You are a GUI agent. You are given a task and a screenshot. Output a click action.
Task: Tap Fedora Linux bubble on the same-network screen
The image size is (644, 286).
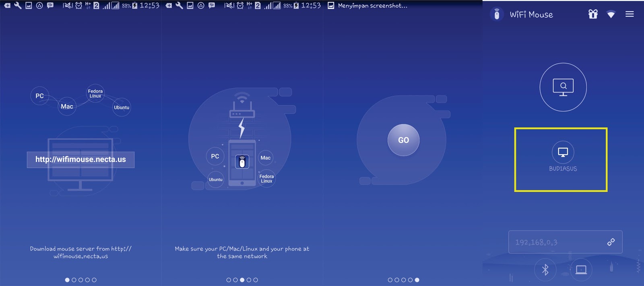click(x=266, y=179)
